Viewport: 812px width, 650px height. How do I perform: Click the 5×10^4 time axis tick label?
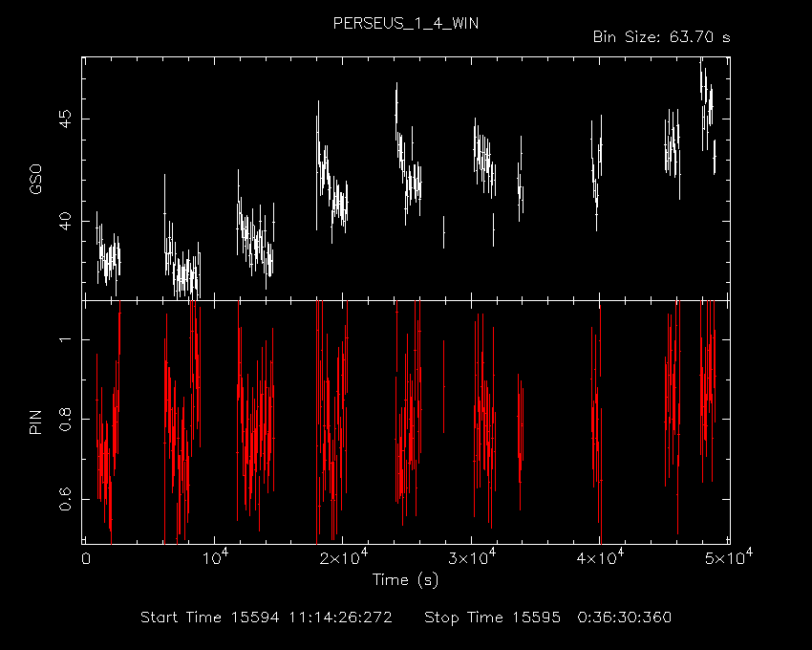point(729,556)
